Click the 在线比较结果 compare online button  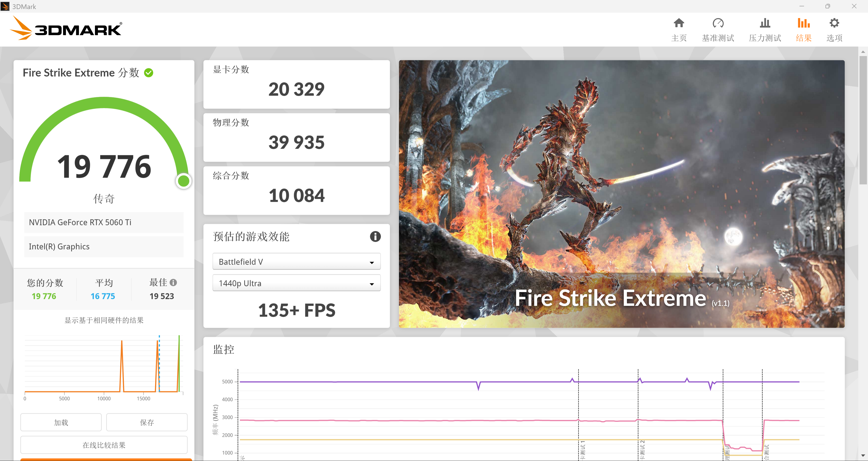click(x=104, y=445)
